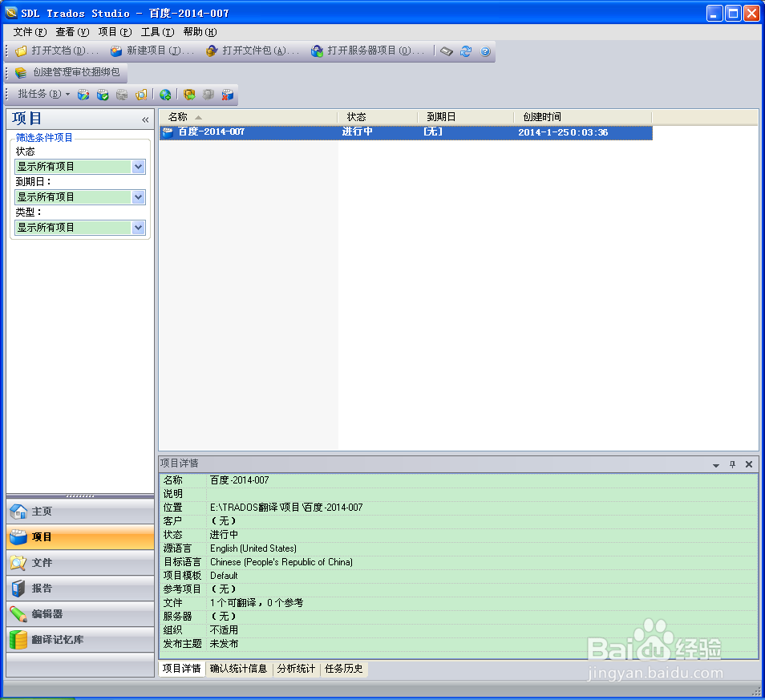Open the 编辑器 view
The width and height of the screenshot is (765, 700).
[80, 613]
